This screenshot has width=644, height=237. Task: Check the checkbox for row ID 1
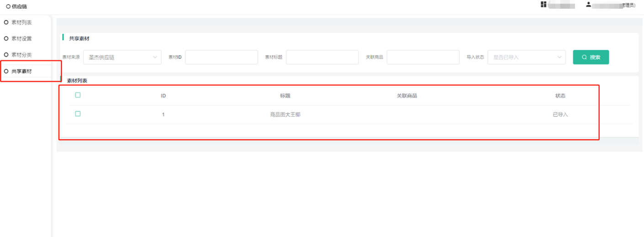tap(78, 114)
